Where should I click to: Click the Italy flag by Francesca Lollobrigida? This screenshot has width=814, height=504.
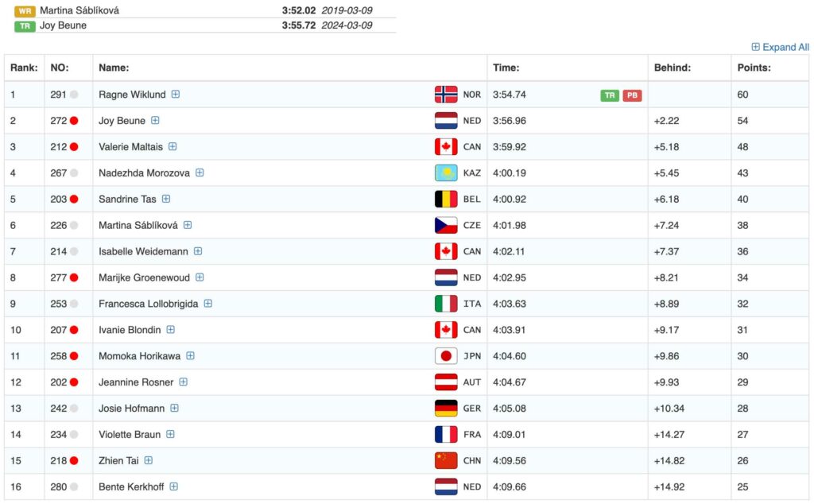tap(446, 304)
